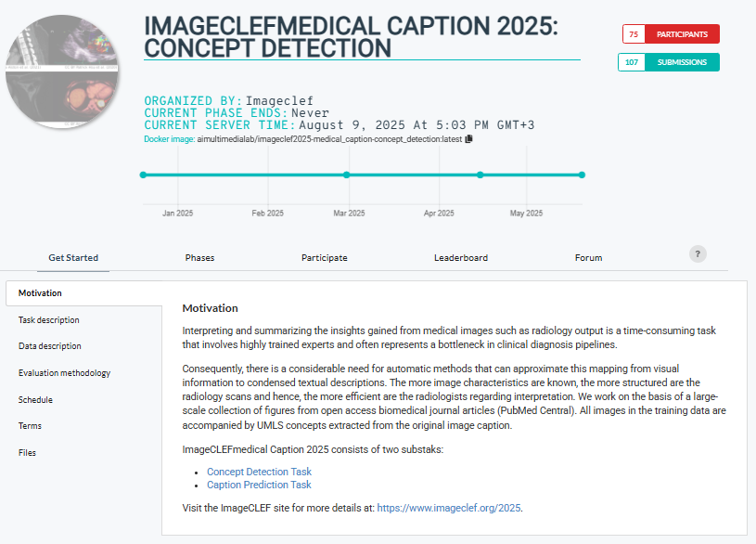The width and height of the screenshot is (756, 544).
Task: Open the Forum tab
Action: [x=588, y=258]
